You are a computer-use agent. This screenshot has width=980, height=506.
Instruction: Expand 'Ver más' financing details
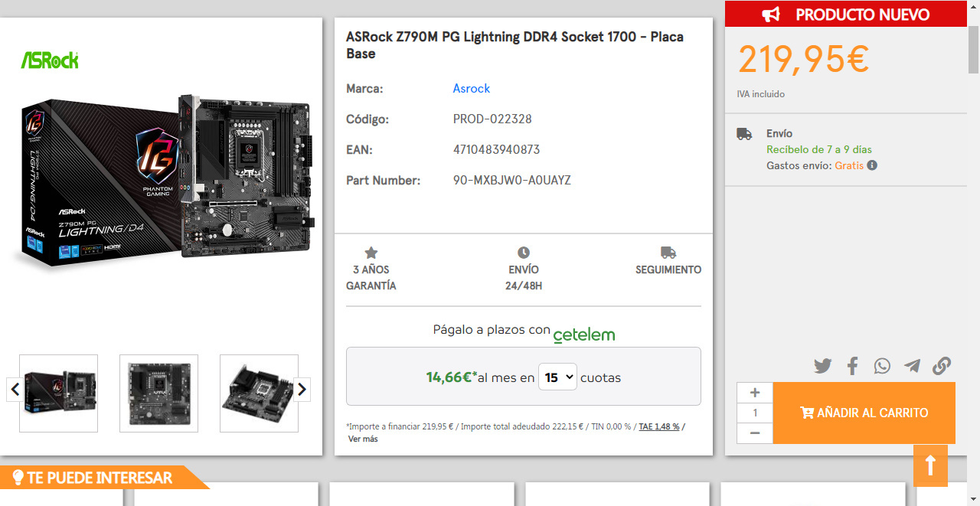363,439
